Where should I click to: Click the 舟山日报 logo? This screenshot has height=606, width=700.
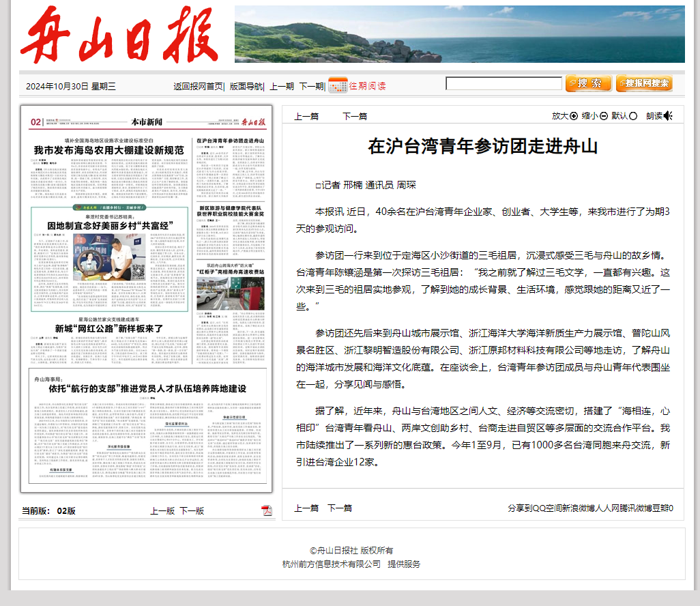point(119,34)
